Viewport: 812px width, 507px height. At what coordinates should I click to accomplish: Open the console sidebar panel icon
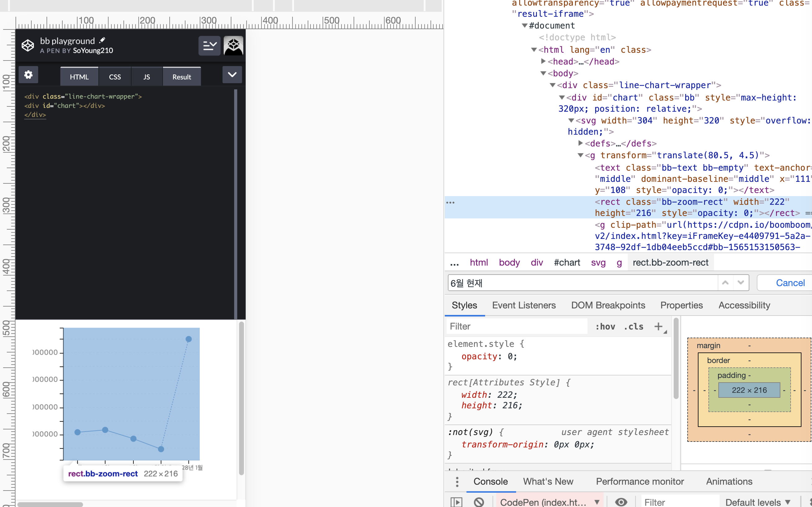pyautogui.click(x=457, y=502)
